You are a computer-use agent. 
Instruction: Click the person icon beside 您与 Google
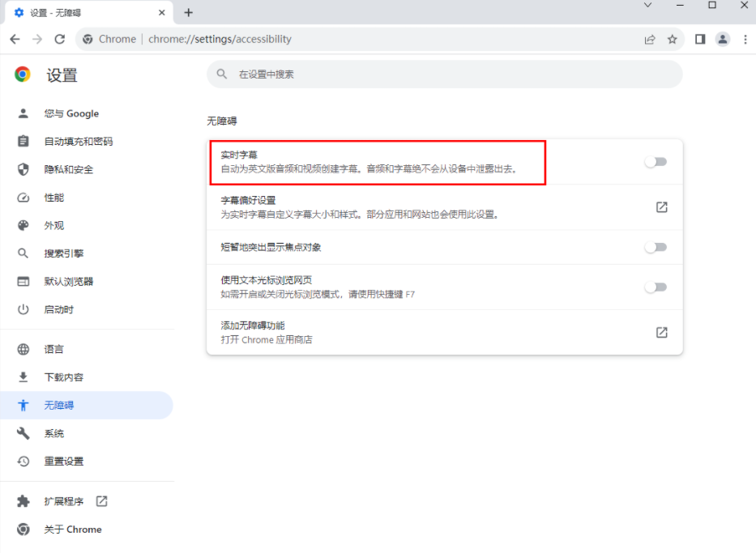23,113
